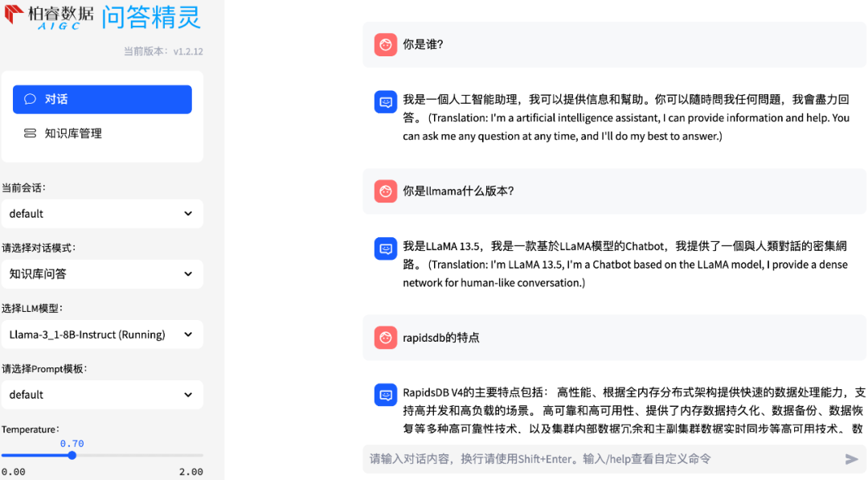Click the user avatar beside 你是谁?

coord(385,45)
